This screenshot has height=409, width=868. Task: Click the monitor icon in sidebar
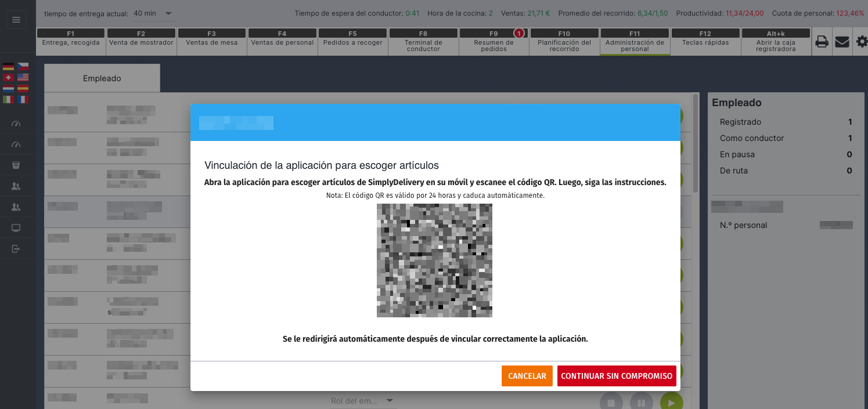click(x=16, y=228)
